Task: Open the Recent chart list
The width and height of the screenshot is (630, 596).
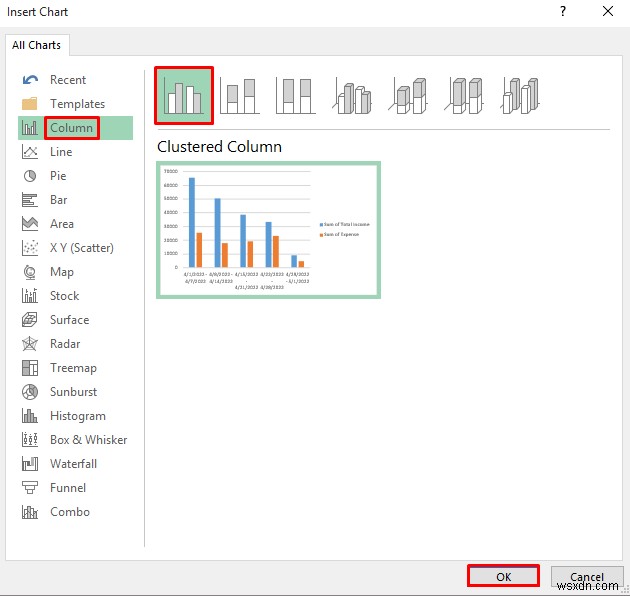Action: coord(68,80)
